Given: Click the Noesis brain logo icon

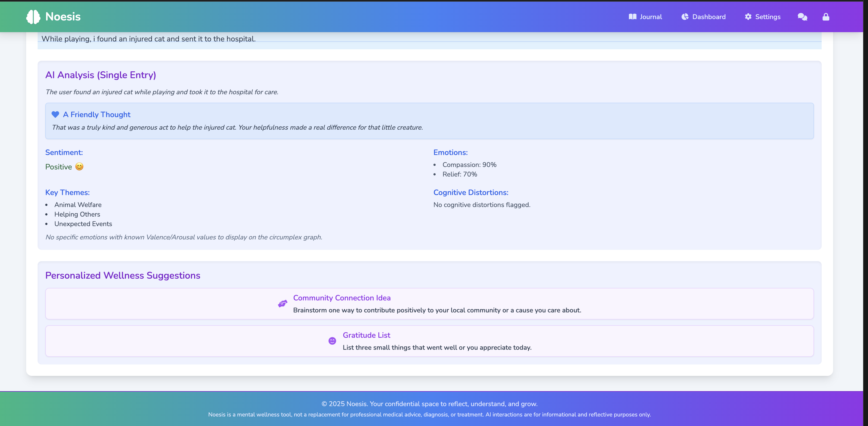Looking at the screenshot, I should (33, 17).
